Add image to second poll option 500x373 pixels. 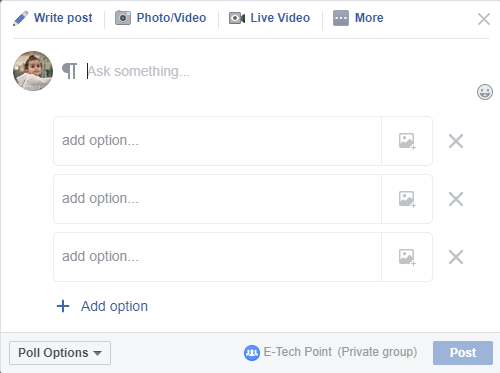click(x=407, y=199)
